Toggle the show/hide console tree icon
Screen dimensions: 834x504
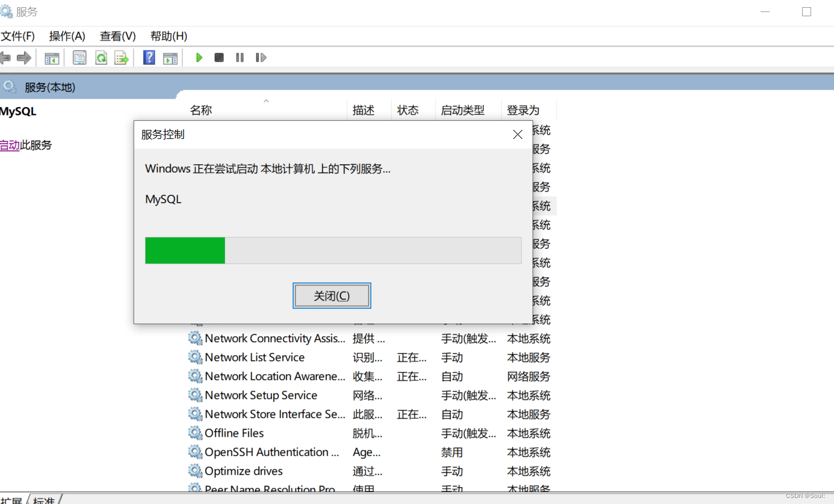52,58
